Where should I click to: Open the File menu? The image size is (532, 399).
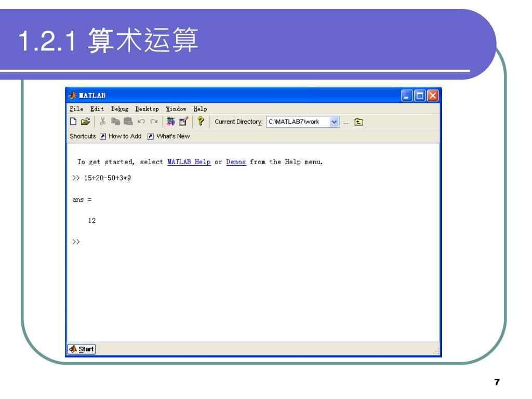coord(76,109)
